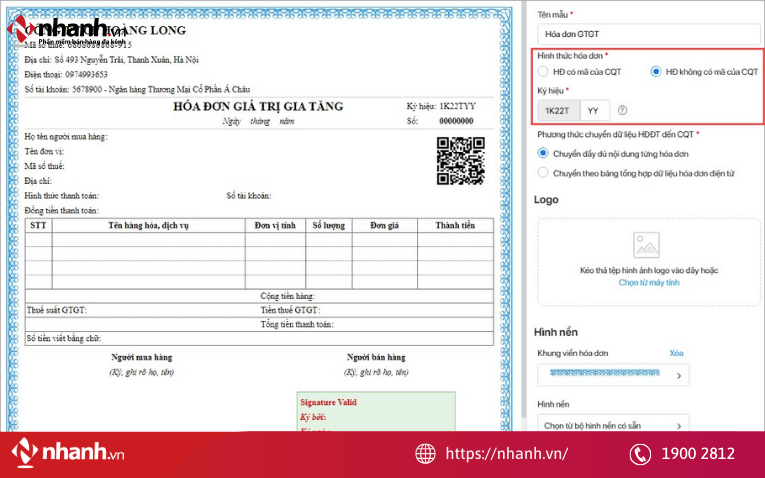Image resolution: width=765 pixels, height=478 pixels.
Task: Click the logo drag and drop upload area
Action: point(649,262)
